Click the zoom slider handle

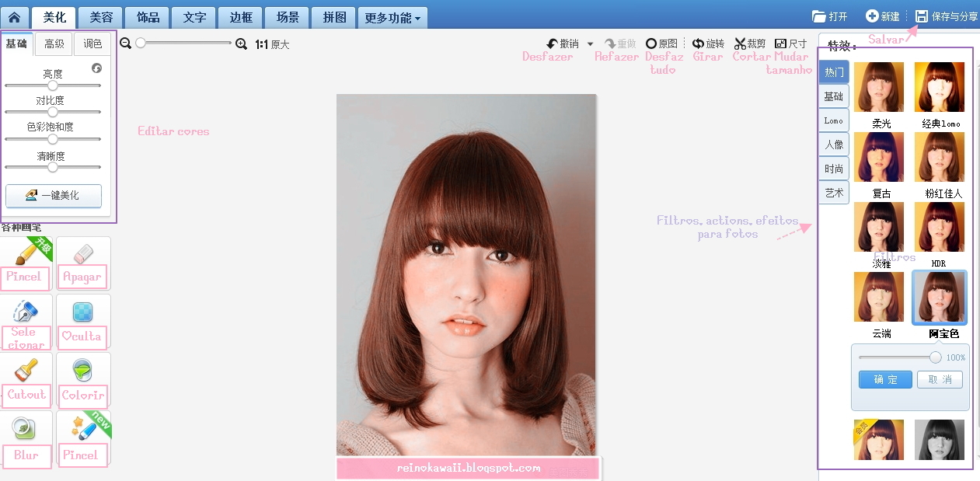pyautogui.click(x=141, y=44)
